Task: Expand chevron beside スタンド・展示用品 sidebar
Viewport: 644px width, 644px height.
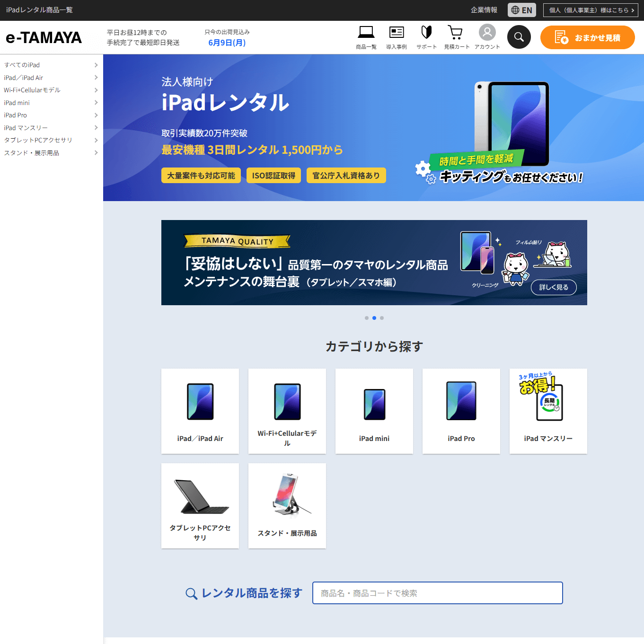Action: pyautogui.click(x=96, y=153)
